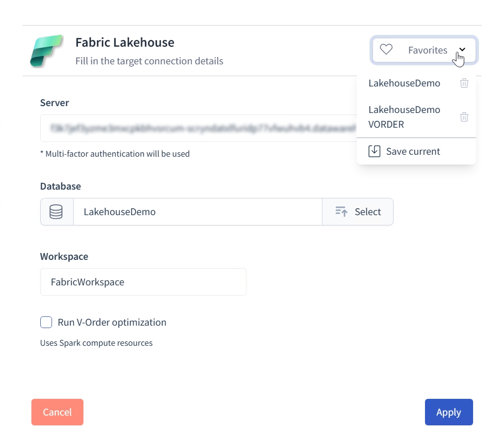Focus the Server address input field

click(x=196, y=129)
